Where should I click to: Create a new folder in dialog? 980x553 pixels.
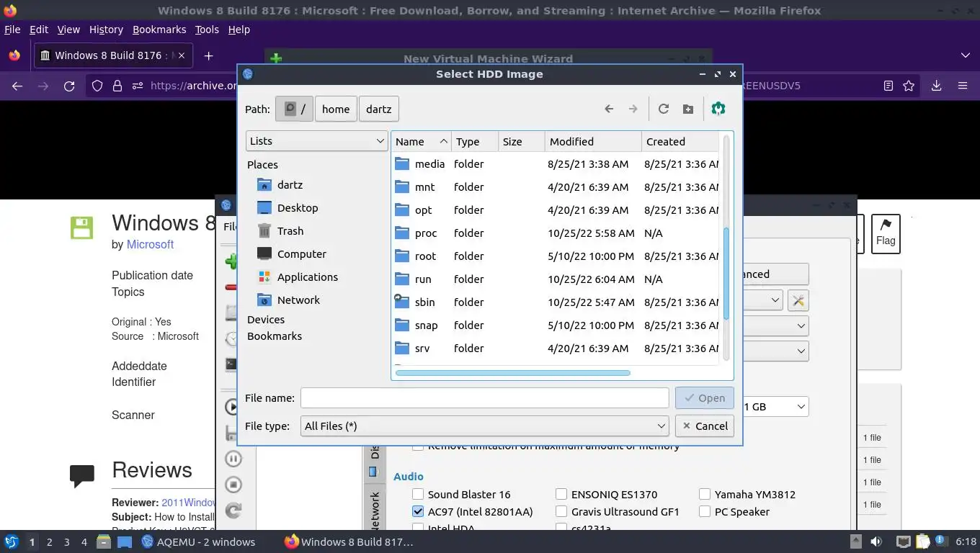click(688, 109)
